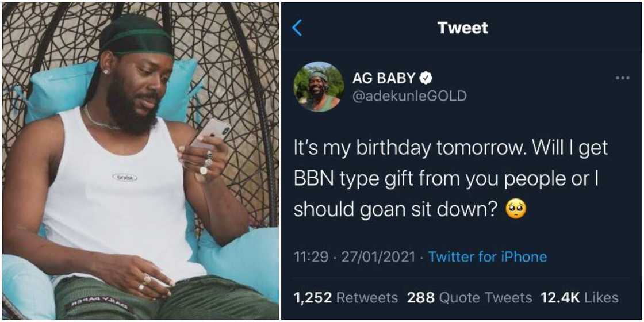
Task: Open AG BABY's round profile avatar
Action: coord(319,87)
